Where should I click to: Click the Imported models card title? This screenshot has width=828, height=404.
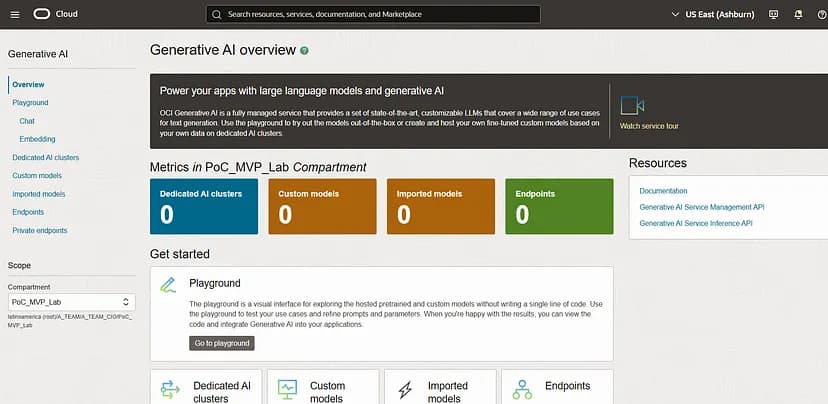(448, 392)
